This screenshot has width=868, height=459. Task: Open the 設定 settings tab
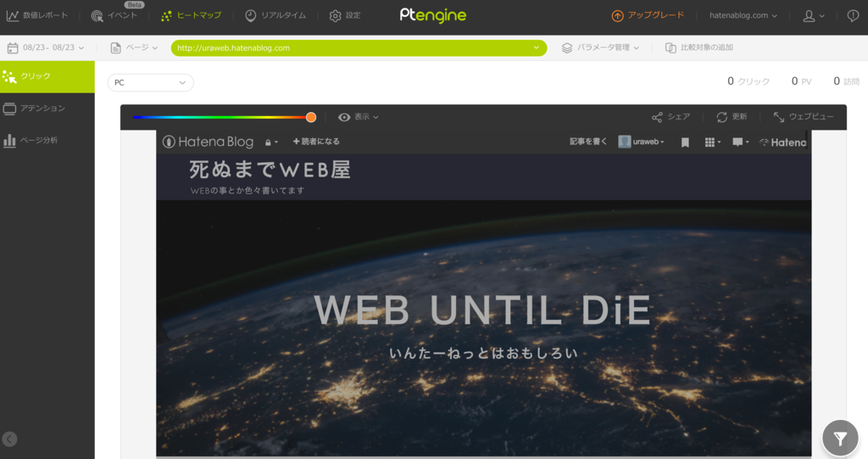click(x=344, y=15)
